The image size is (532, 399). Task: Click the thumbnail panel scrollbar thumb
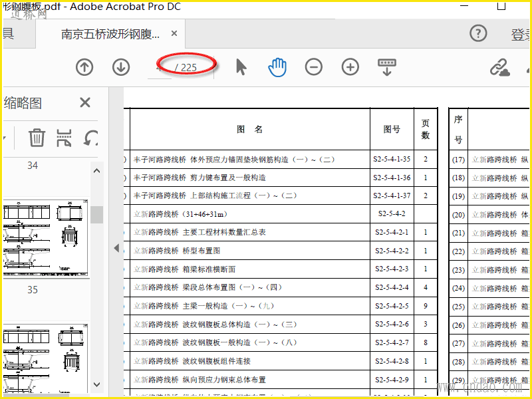(96, 214)
